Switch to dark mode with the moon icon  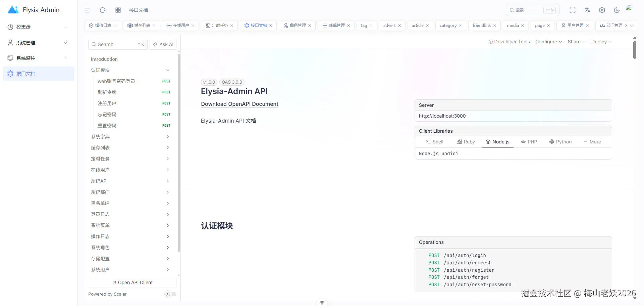[x=616, y=10]
